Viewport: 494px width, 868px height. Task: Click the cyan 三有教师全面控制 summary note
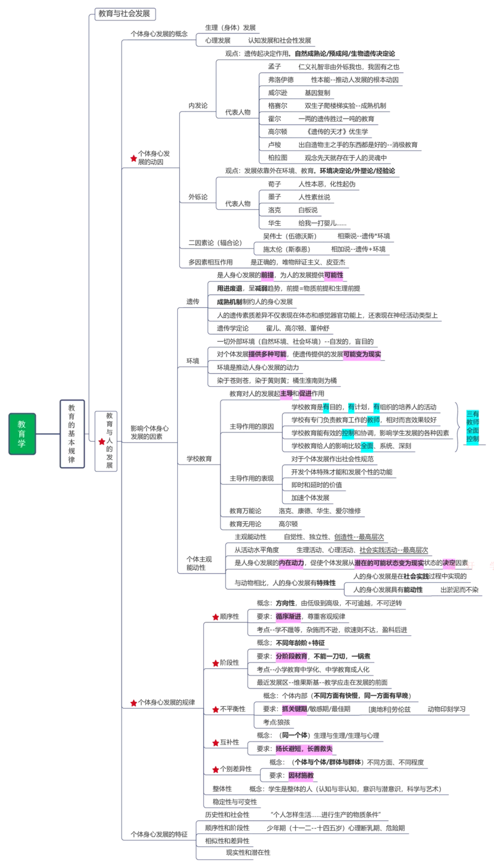pos(472,426)
